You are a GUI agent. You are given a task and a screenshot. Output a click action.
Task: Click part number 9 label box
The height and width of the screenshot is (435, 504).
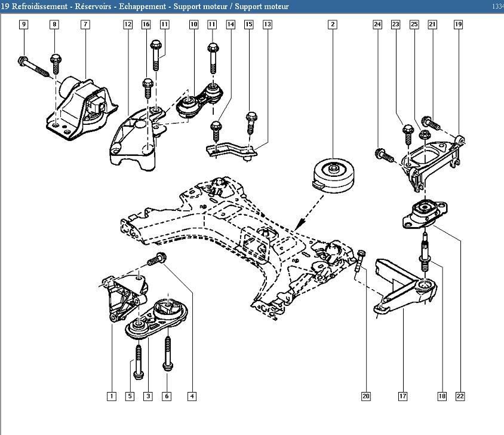tap(23, 24)
